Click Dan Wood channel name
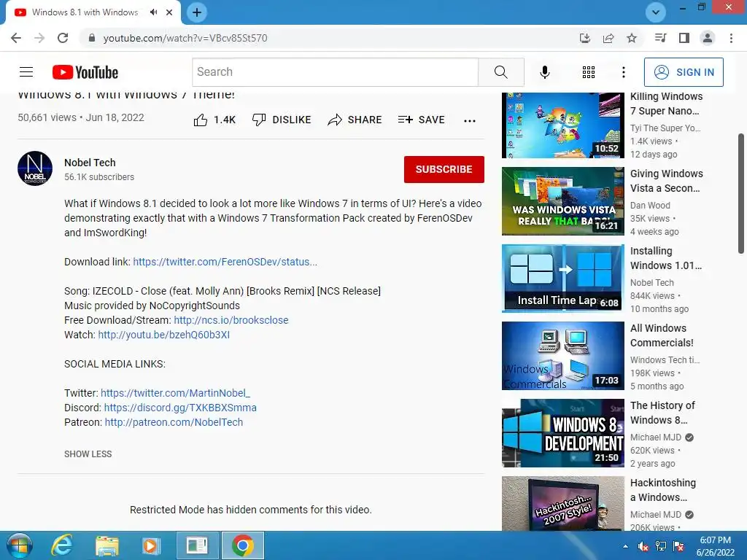The height and width of the screenshot is (560, 747). [x=650, y=205]
